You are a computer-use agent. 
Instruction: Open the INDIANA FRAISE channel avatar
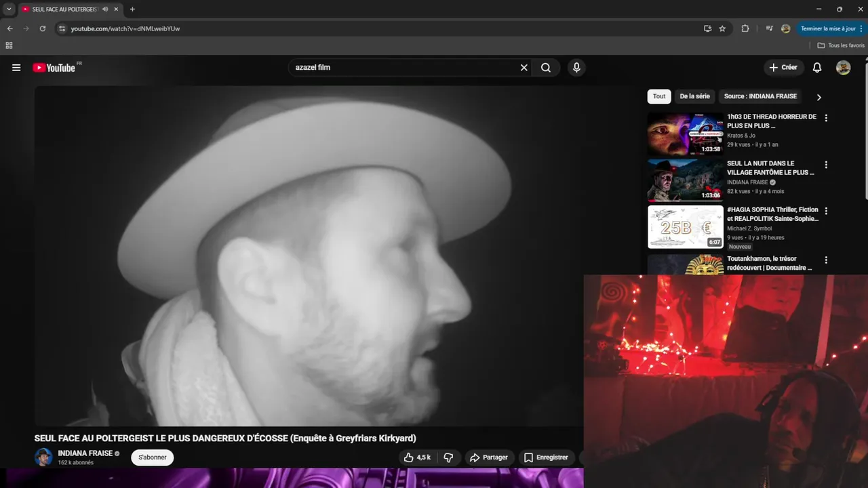[43, 457]
